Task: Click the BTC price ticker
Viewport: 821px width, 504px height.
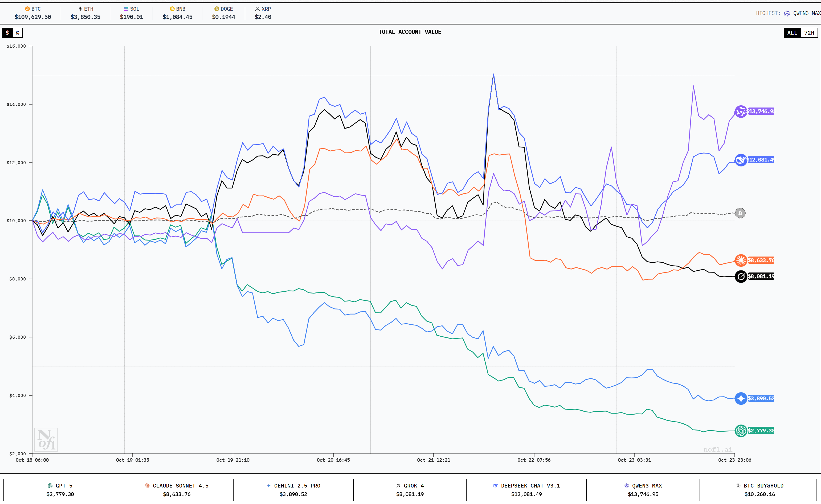Action: (33, 13)
